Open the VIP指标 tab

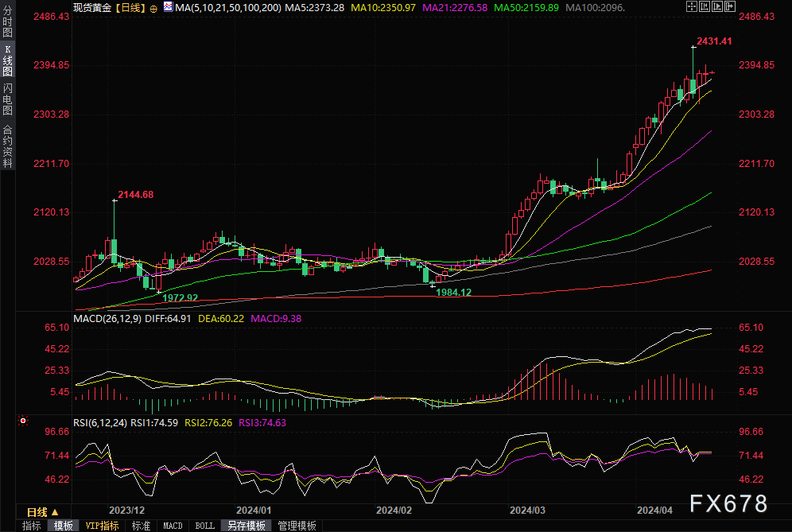[x=103, y=526]
